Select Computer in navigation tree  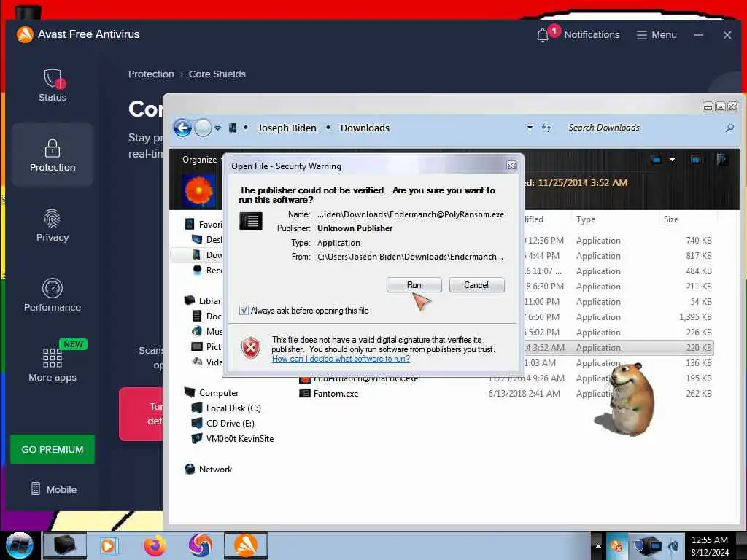pos(219,393)
